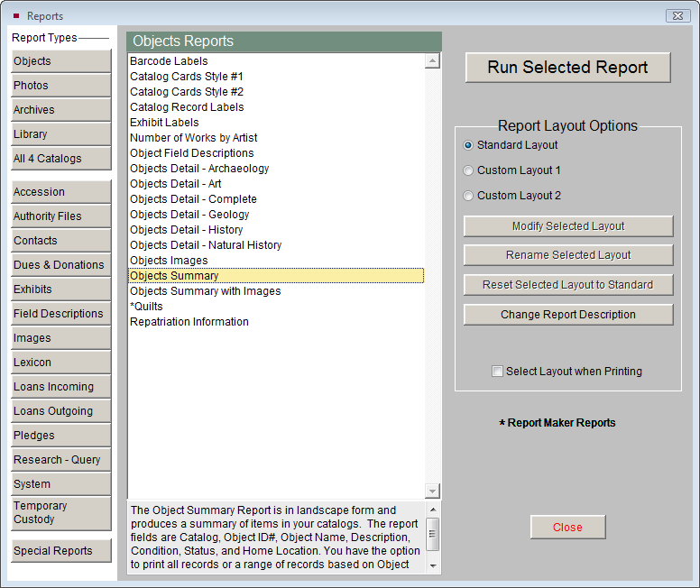
Task: Select Loans Outgoing report category
Action: [60, 411]
